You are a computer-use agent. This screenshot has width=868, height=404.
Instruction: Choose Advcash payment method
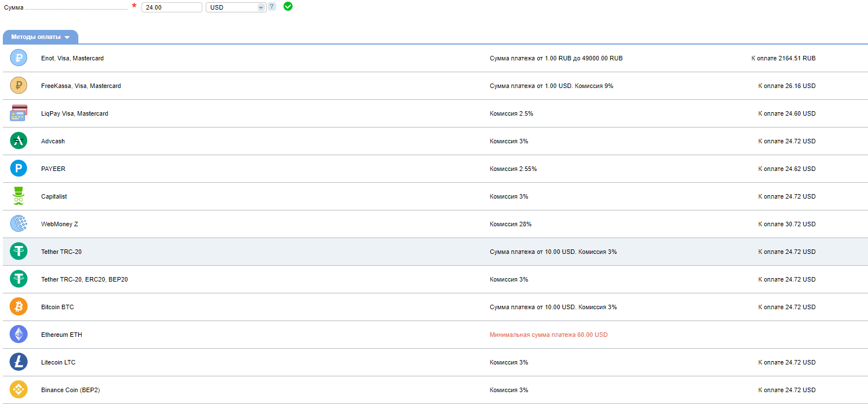click(53, 141)
